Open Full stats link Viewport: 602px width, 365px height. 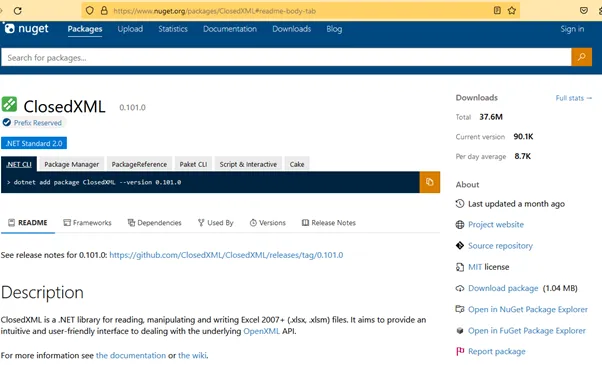[574, 98]
